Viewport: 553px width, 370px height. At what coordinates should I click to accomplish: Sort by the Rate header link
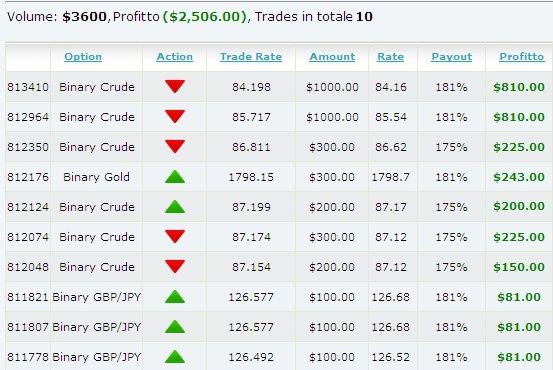point(390,57)
